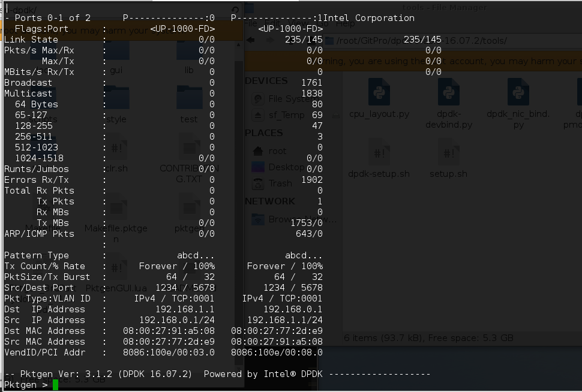This screenshot has height=392, width=582.
Task: Open the dpdk-setup.sh script
Action: [x=379, y=153]
